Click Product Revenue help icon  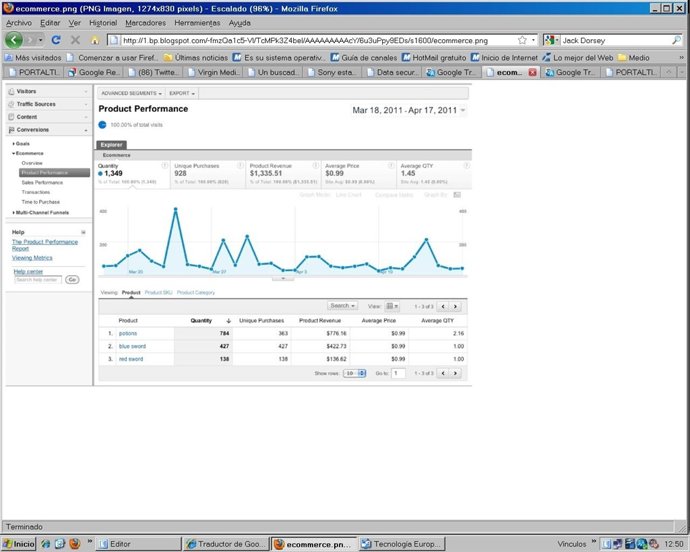[x=316, y=166]
